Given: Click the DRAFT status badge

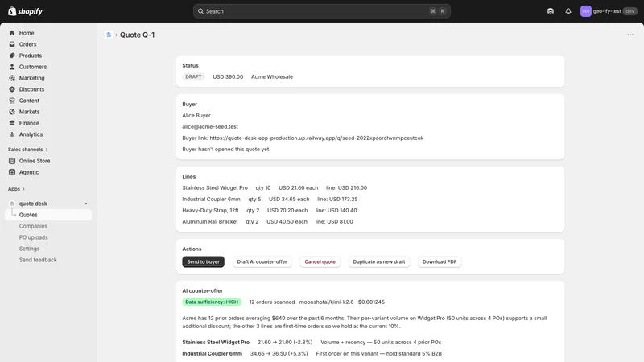Looking at the screenshot, I should (193, 76).
